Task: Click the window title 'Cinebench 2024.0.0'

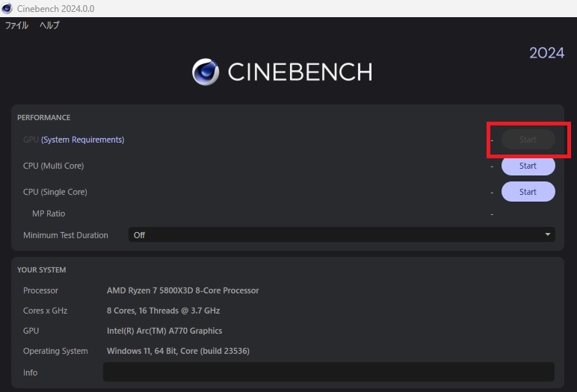Action: click(55, 8)
